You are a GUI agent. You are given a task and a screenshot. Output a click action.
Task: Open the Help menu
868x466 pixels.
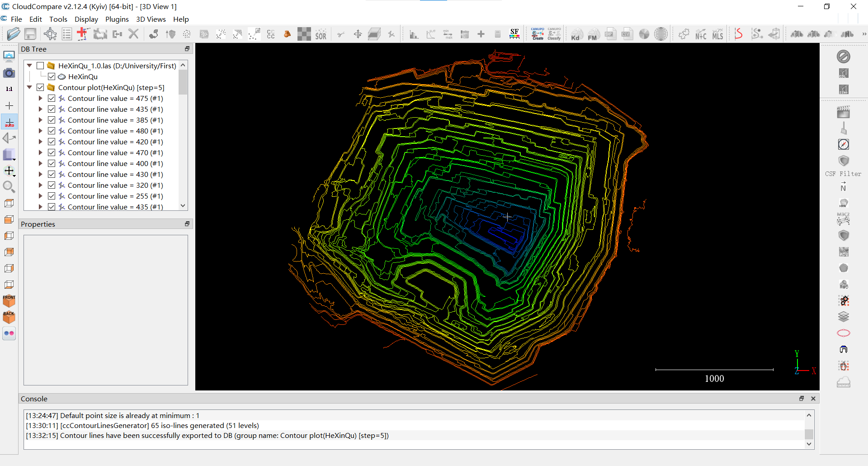click(181, 19)
